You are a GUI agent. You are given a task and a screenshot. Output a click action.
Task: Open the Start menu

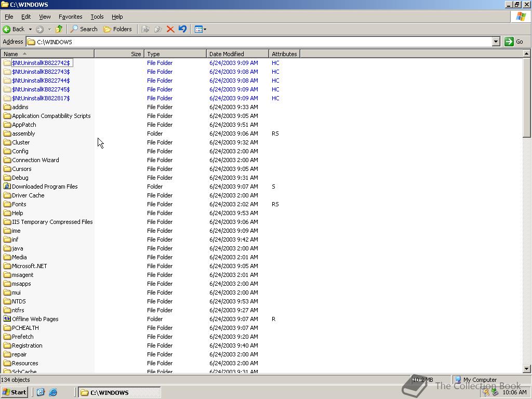pyautogui.click(x=14, y=392)
